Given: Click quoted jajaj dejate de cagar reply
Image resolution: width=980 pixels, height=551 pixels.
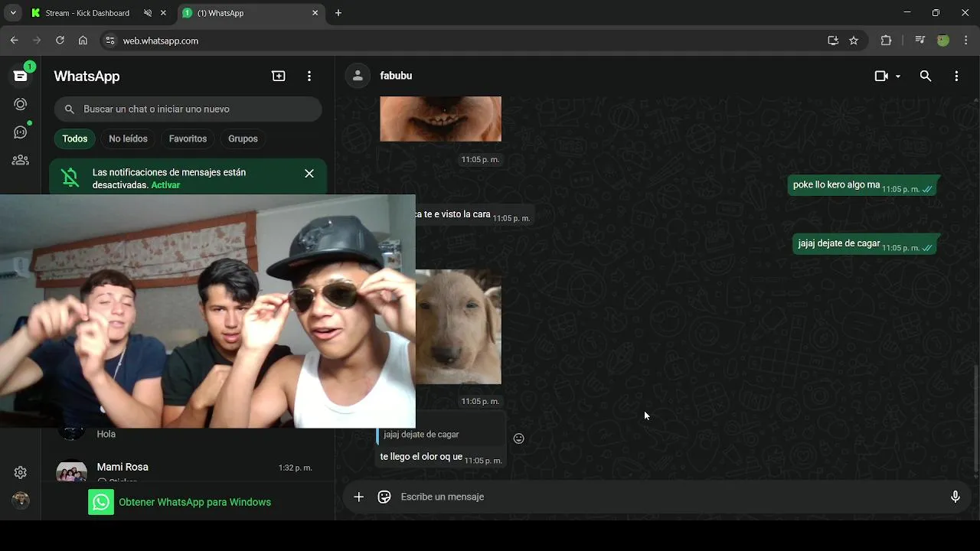Looking at the screenshot, I should (x=439, y=434).
